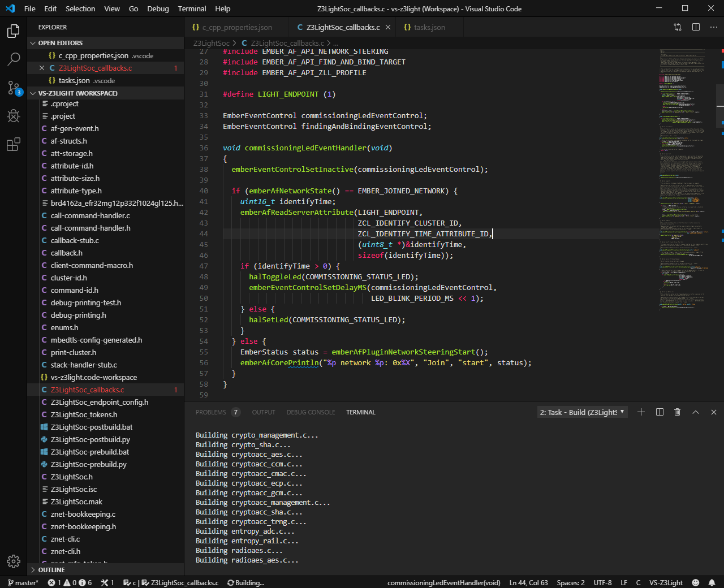The image size is (724, 588).
Task: Go to line via Ln 44, Col 63
Action: (528, 582)
